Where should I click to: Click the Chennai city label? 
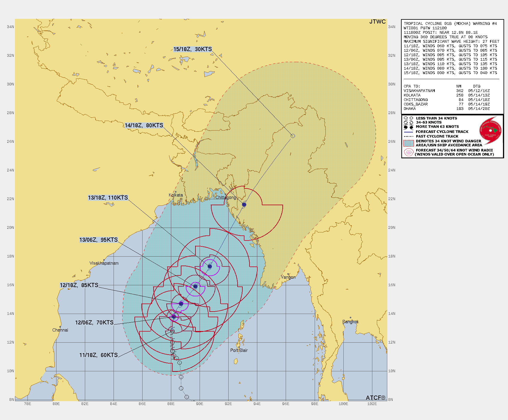pos(60,330)
